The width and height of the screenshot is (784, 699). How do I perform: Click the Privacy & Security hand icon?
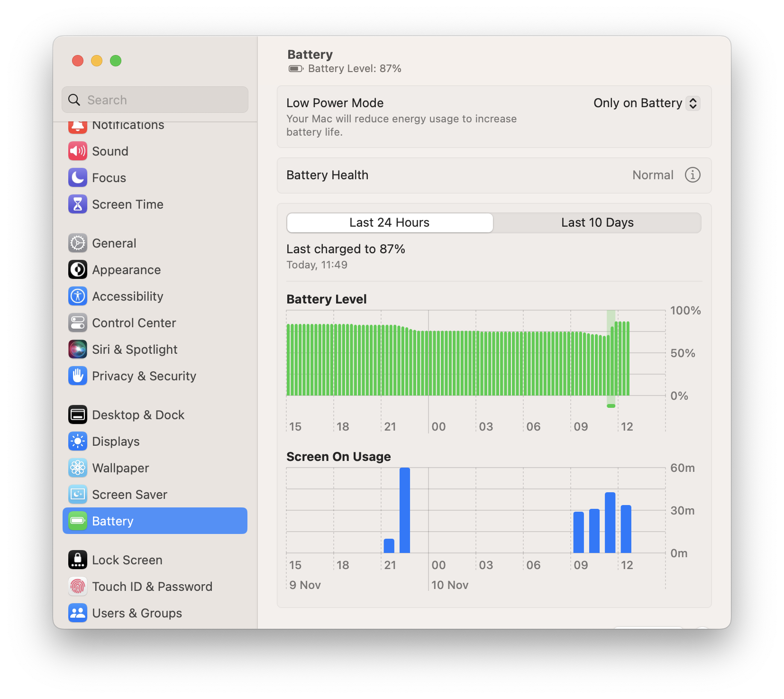[x=78, y=376]
